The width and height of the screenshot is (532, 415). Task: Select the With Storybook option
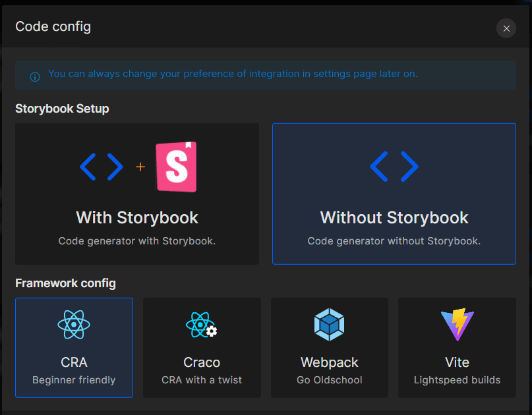tap(136, 194)
